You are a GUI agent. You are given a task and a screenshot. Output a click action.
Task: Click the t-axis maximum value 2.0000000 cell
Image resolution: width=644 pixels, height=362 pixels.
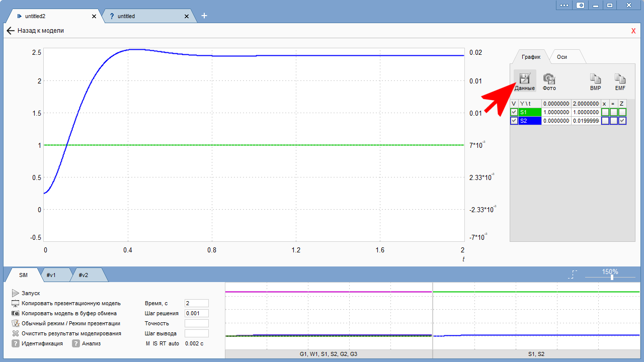(x=586, y=103)
